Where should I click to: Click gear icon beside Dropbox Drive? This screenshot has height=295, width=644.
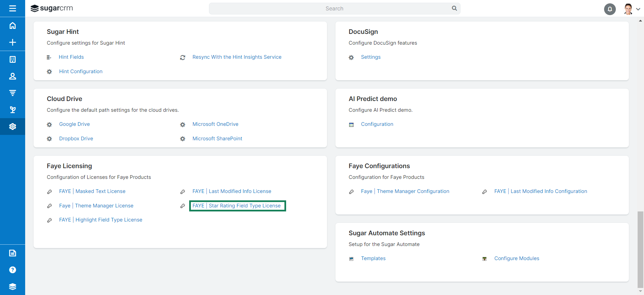[49, 139]
